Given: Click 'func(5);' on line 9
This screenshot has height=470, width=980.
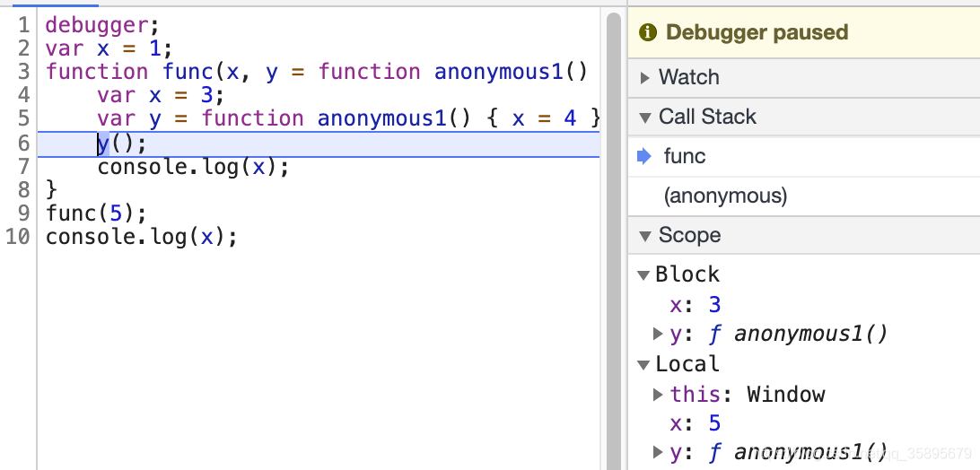Looking at the screenshot, I should click(96, 213).
